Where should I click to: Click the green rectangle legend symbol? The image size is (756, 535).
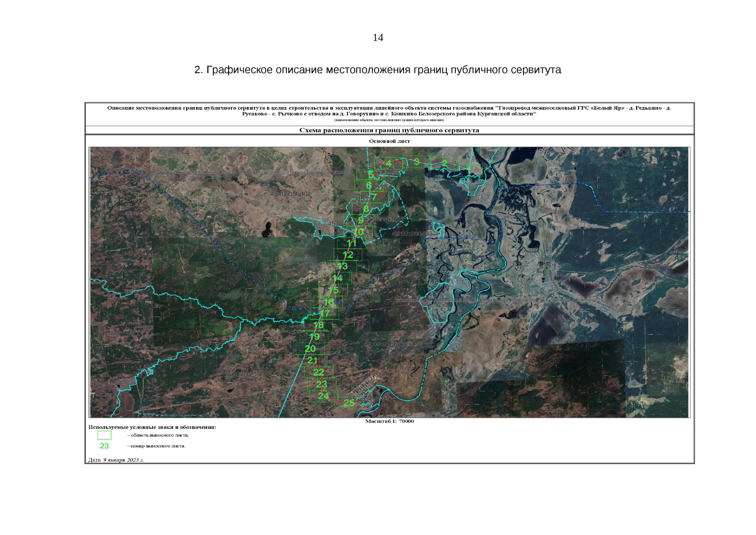pos(104,435)
